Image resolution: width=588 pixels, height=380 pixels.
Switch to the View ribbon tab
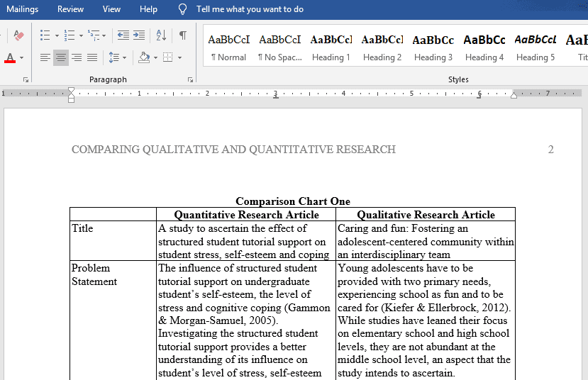coord(112,9)
